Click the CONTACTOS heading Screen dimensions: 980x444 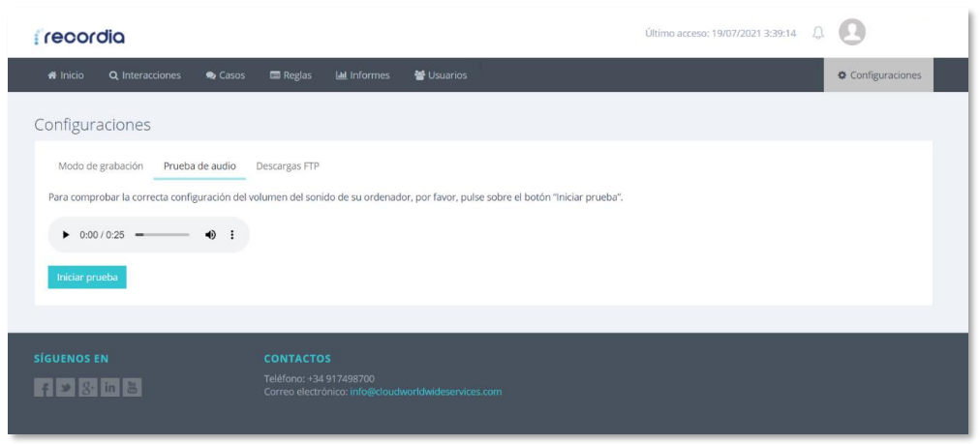297,359
